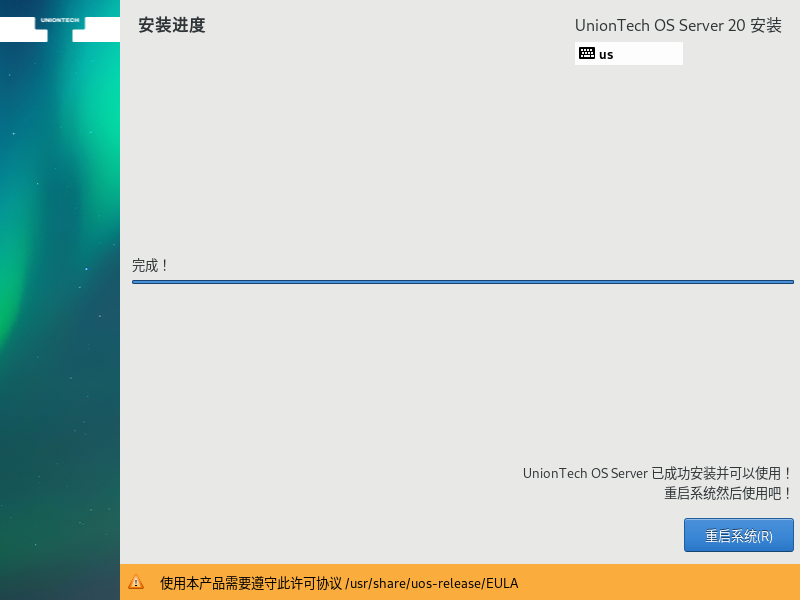This screenshot has width=800, height=600.
Task: Open the us keyboard layout indicator
Action: [x=629, y=54]
